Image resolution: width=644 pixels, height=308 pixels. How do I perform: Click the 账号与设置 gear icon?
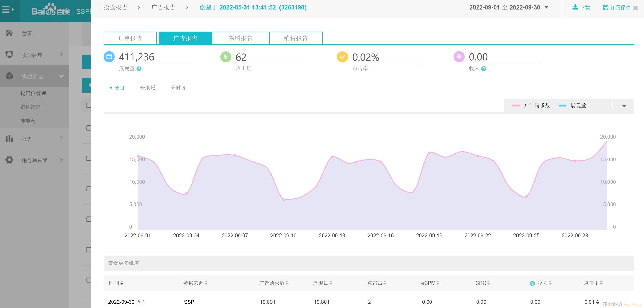click(9, 160)
